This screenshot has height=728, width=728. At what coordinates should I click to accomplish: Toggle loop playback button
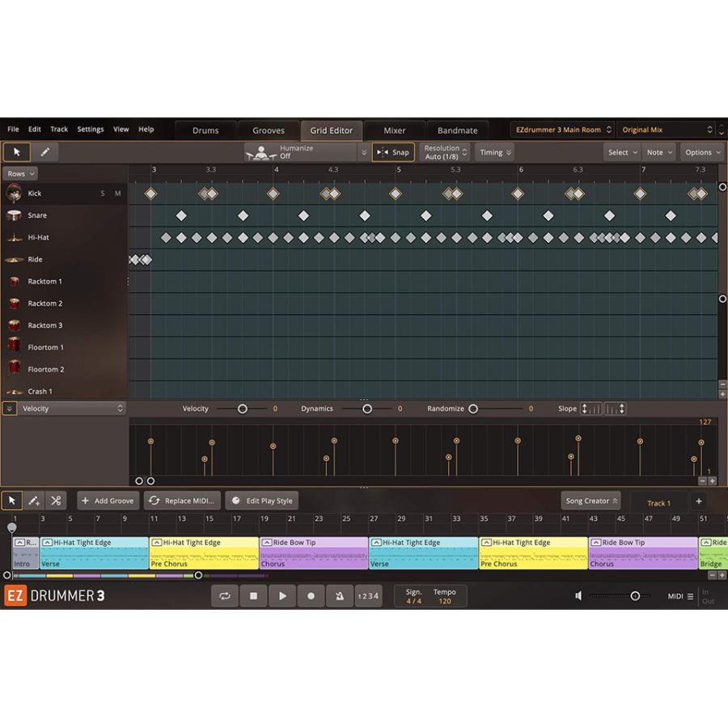224,596
